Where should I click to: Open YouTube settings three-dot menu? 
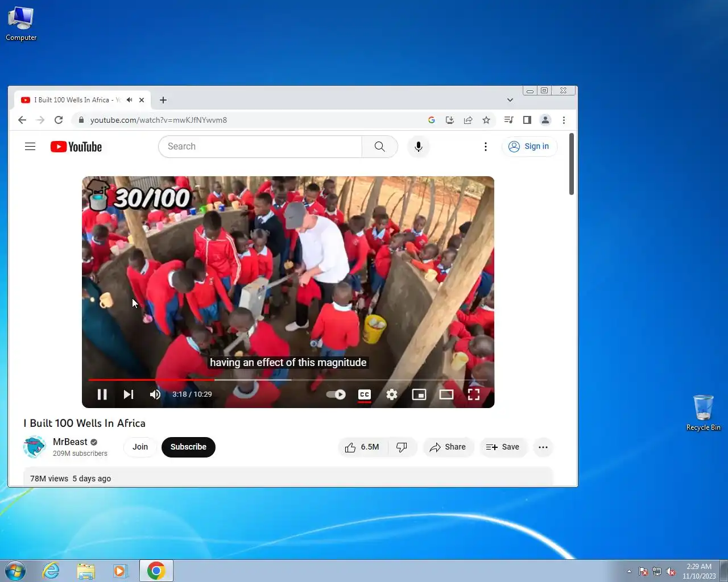point(486,147)
